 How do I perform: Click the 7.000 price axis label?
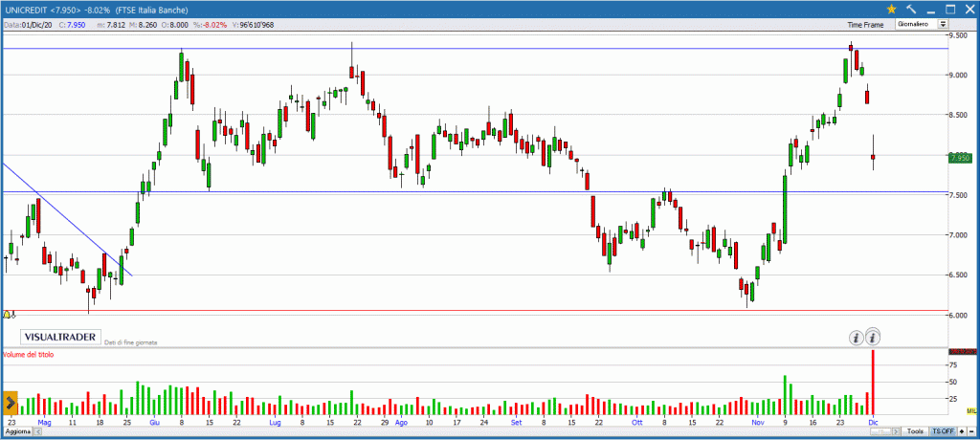click(959, 235)
